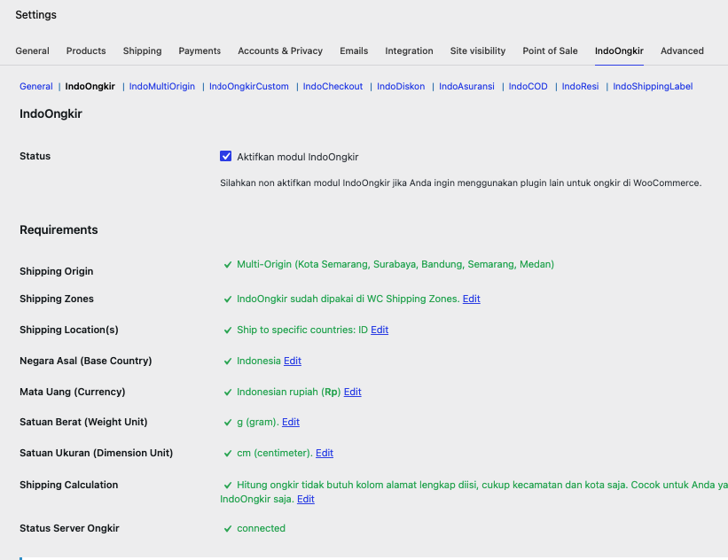Edit the Satuan Ukuran dimension unit
Screen dimensions: 728x560
tap(325, 454)
